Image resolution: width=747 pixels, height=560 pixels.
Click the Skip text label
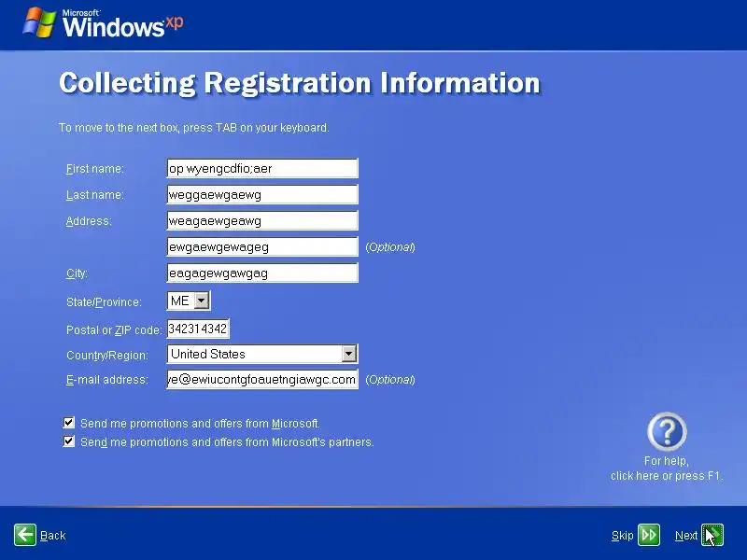point(622,536)
